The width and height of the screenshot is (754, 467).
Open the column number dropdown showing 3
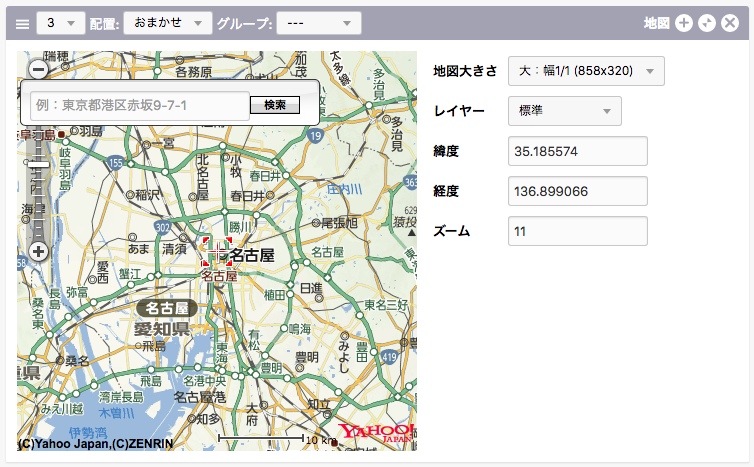59,23
